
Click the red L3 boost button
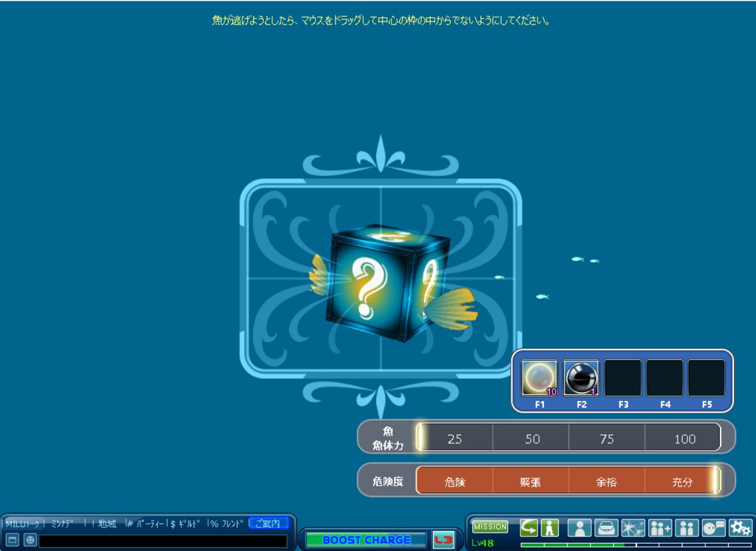tap(443, 540)
